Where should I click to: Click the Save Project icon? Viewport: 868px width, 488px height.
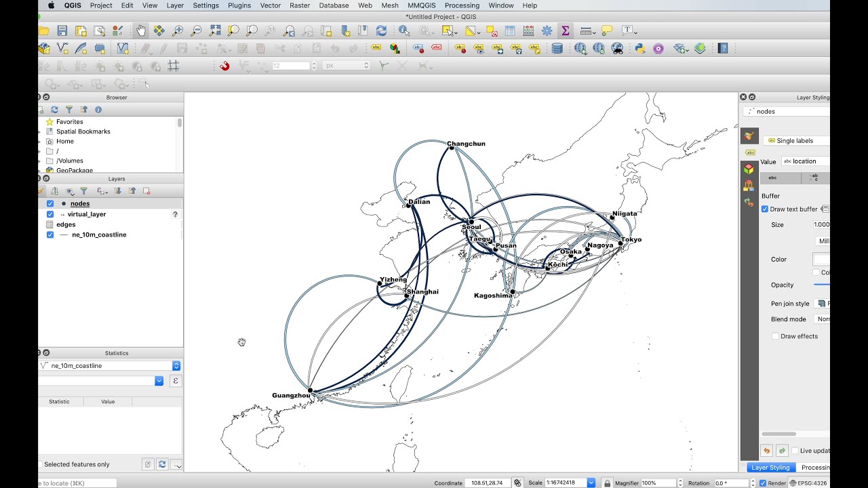[x=62, y=30]
